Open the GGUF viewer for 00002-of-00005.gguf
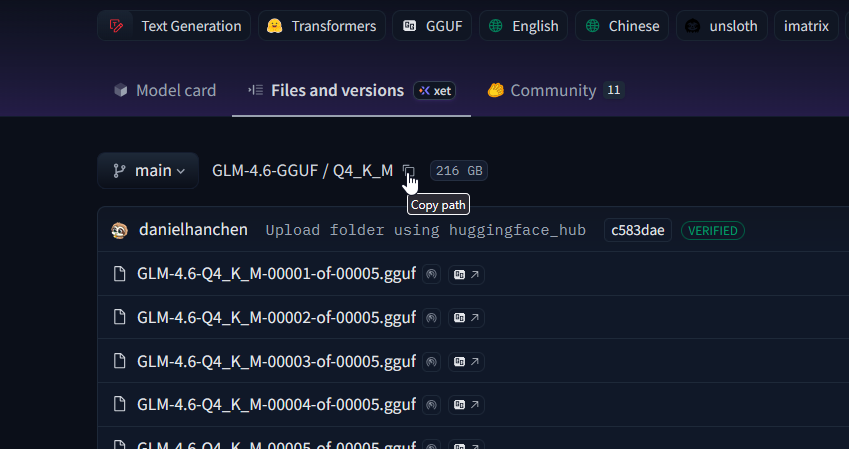The width and height of the screenshot is (849, 449). (466, 318)
